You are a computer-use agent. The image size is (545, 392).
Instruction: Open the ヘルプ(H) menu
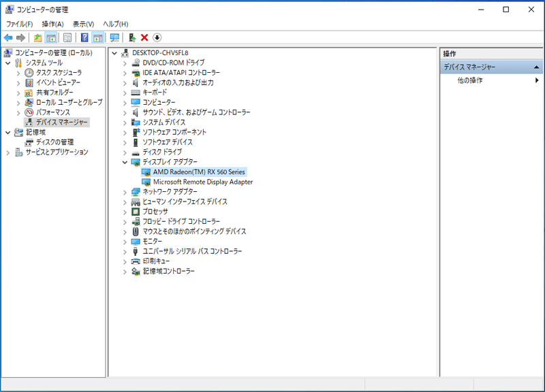click(116, 24)
